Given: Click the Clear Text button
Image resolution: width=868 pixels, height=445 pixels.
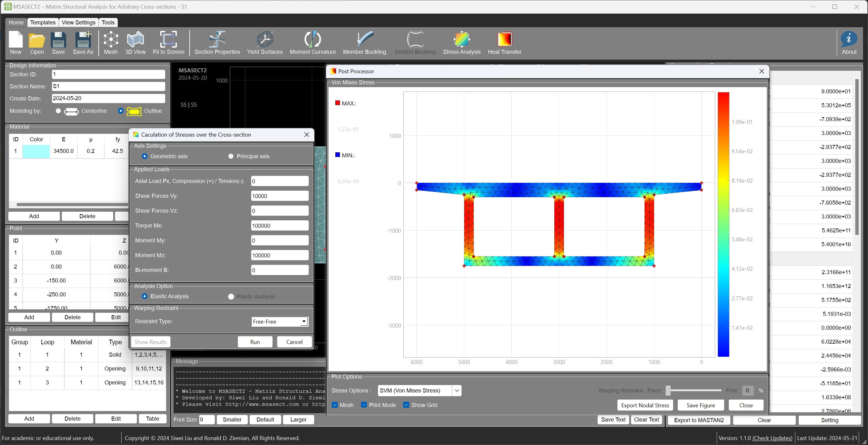Looking at the screenshot, I should 646,419.
